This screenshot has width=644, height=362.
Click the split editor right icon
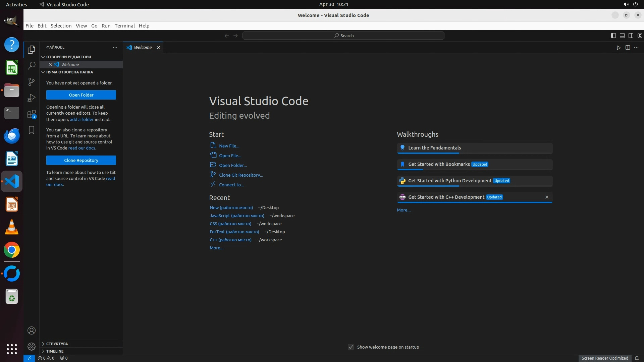tap(628, 48)
